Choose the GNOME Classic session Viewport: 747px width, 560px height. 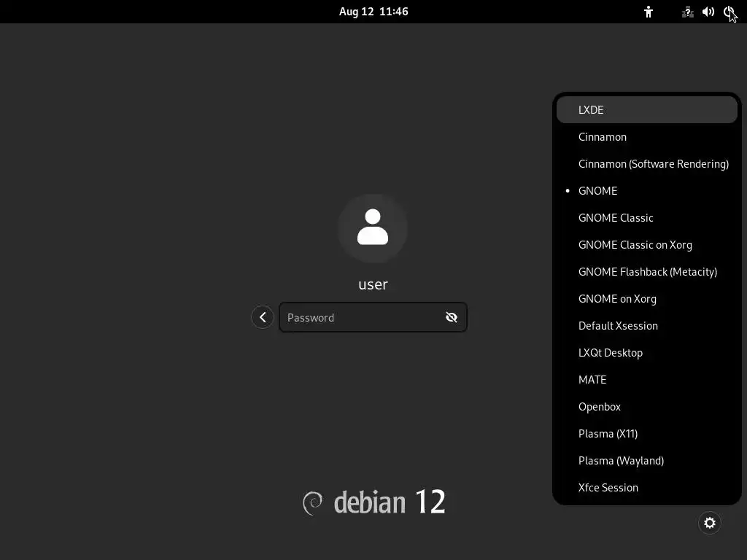pos(646,218)
